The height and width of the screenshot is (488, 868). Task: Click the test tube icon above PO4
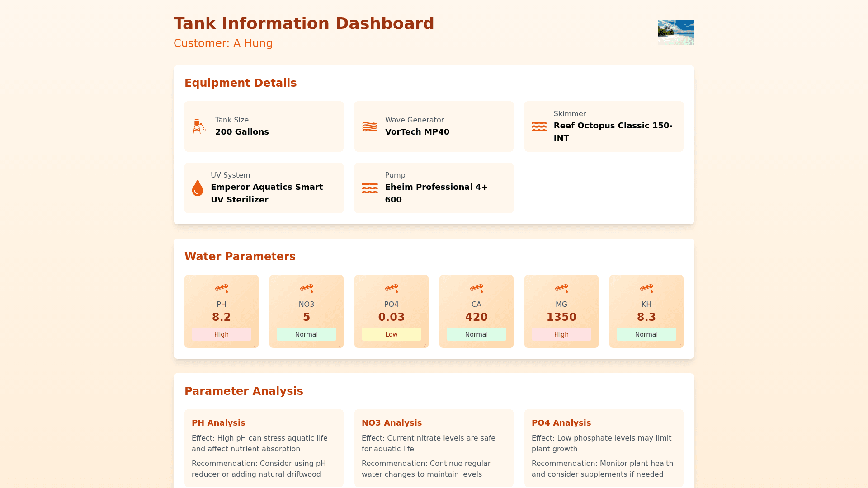392,288
